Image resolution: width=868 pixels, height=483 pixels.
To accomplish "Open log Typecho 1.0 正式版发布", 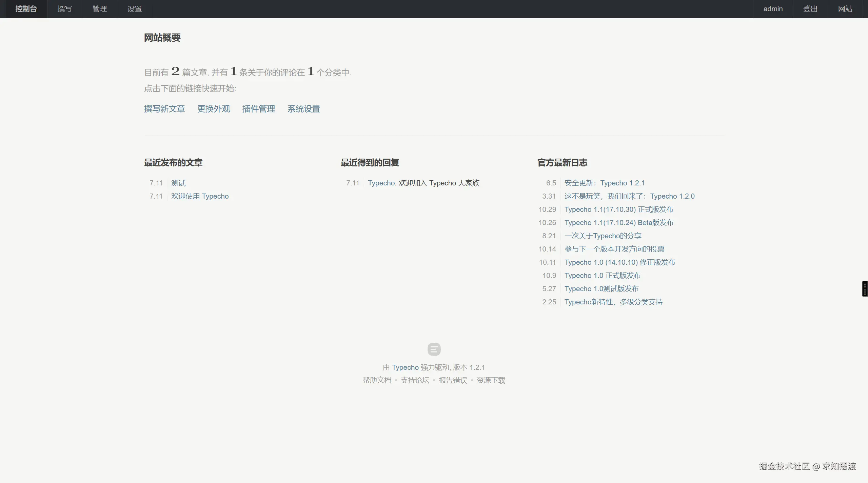I will (603, 276).
